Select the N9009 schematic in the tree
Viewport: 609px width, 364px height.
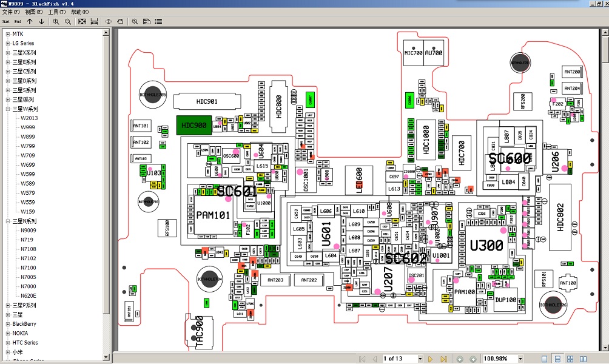point(29,231)
